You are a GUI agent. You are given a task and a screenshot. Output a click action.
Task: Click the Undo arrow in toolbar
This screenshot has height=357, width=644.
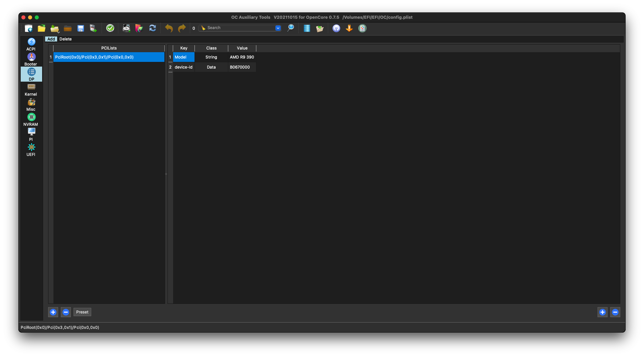point(169,28)
